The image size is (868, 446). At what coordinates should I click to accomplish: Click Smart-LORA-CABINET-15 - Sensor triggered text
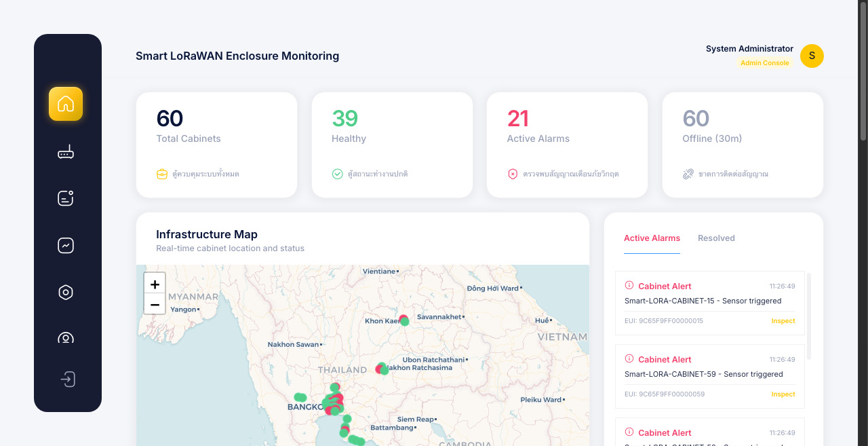pos(703,301)
